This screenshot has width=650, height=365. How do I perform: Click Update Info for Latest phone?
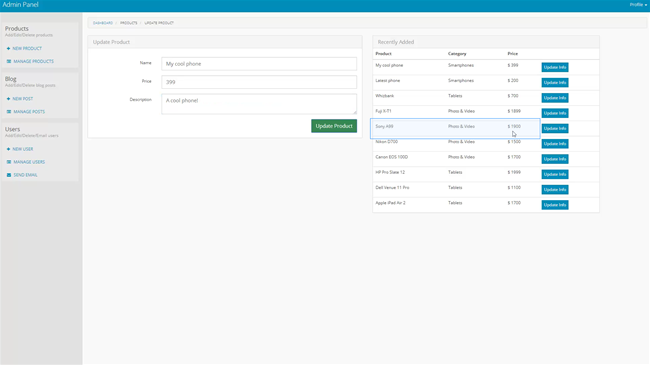click(x=555, y=83)
